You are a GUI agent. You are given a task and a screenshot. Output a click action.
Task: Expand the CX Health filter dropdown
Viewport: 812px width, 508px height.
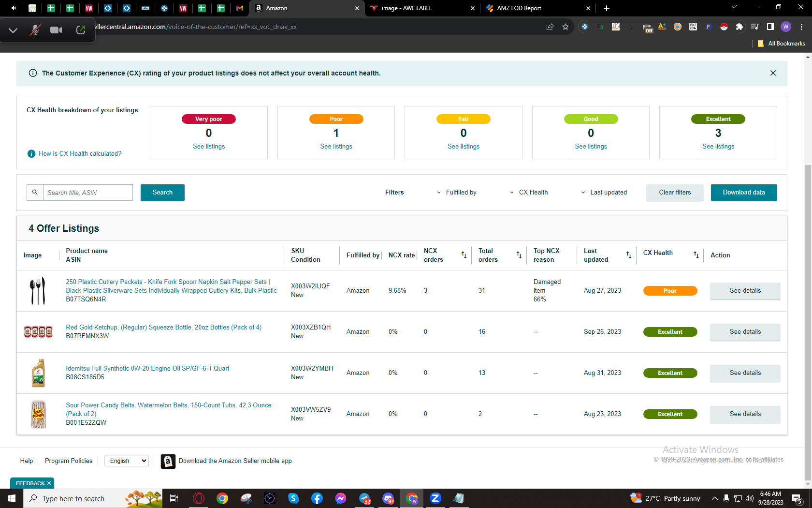pos(529,193)
